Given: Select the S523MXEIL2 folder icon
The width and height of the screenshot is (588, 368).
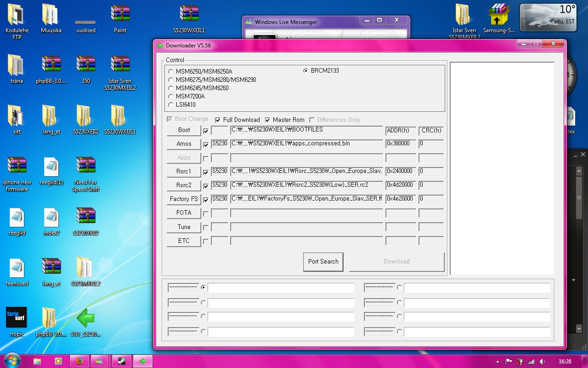Looking at the screenshot, I should click(x=85, y=272).
